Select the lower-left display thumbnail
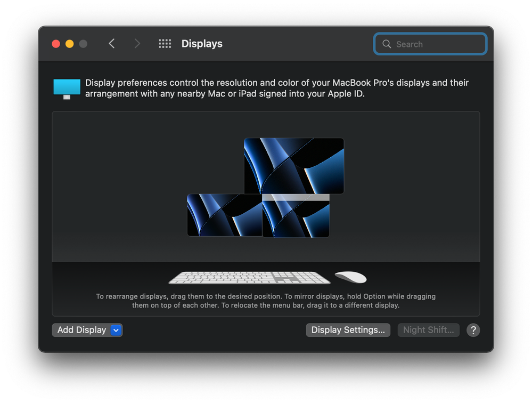This screenshot has width=532, height=403. coord(224,215)
